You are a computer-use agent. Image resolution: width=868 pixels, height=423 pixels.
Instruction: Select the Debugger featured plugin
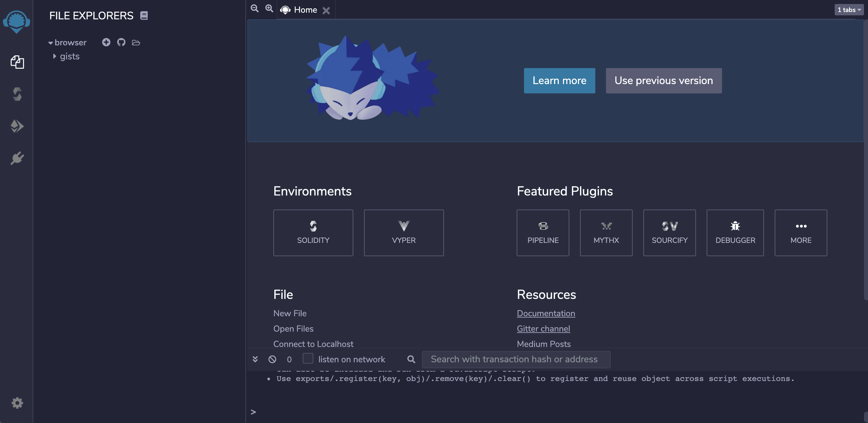coord(735,233)
